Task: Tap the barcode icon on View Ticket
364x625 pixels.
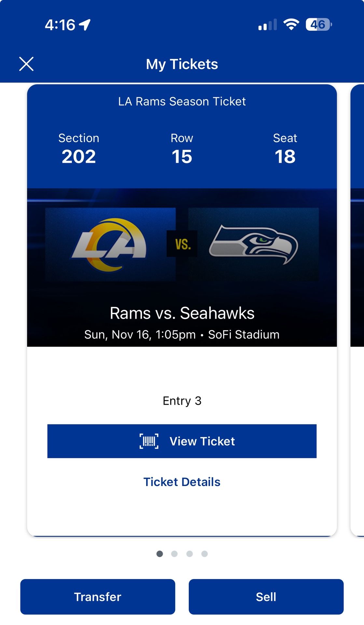Action: (149, 441)
